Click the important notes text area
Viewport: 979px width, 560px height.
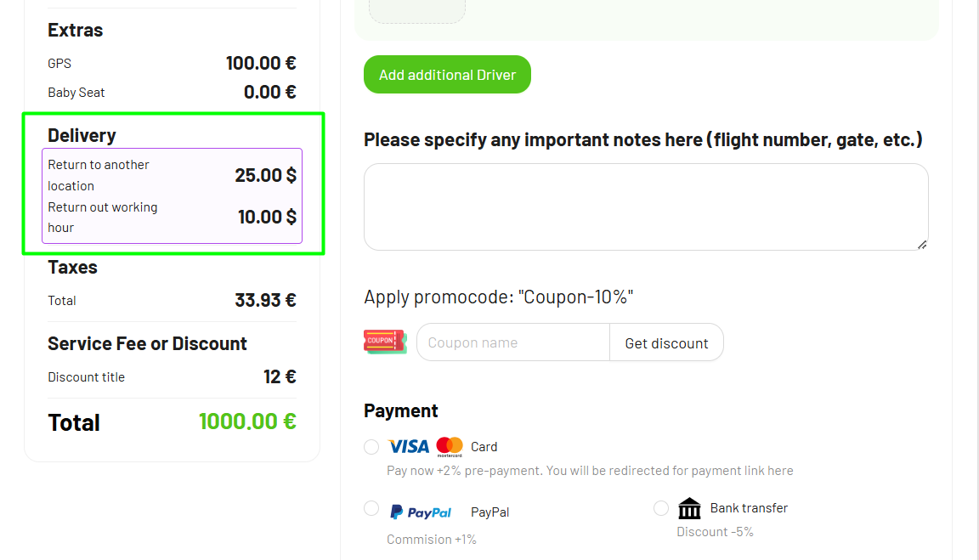click(646, 206)
